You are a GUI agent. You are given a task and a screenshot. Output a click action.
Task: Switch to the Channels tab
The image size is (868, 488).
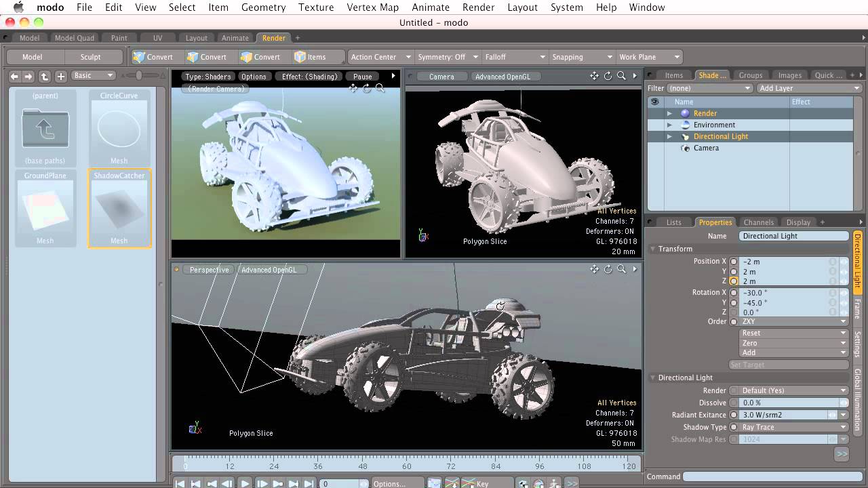tap(758, 222)
